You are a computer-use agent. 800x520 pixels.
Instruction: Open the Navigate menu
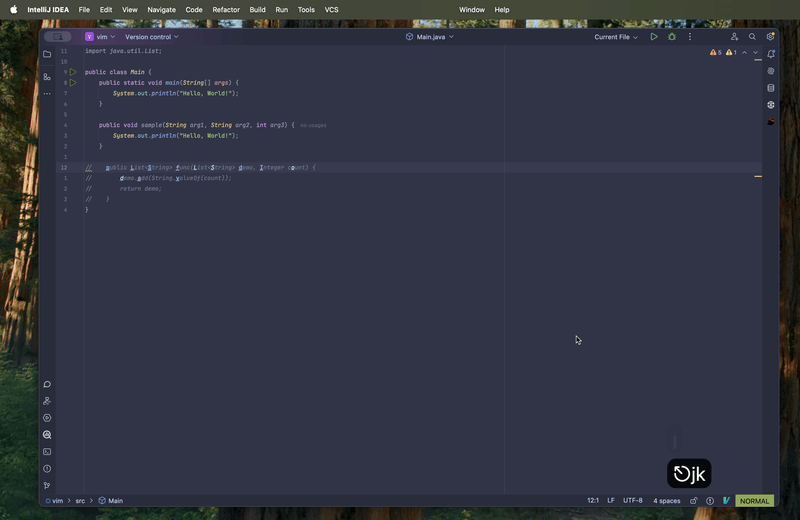coord(161,9)
